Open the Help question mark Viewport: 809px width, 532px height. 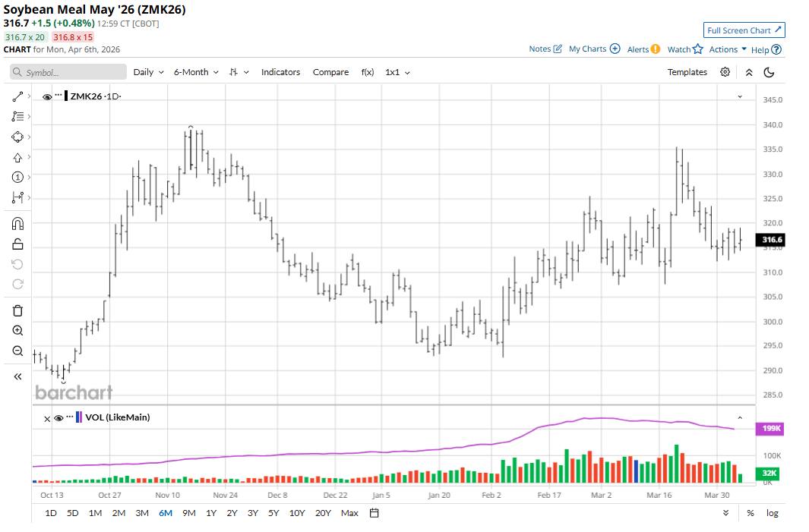tap(776, 49)
